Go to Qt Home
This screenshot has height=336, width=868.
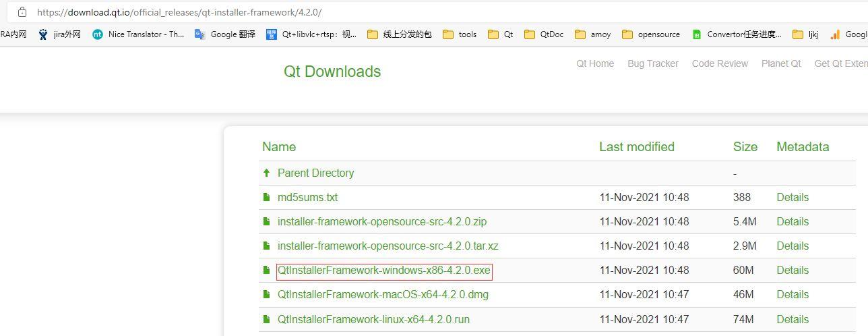(x=595, y=63)
